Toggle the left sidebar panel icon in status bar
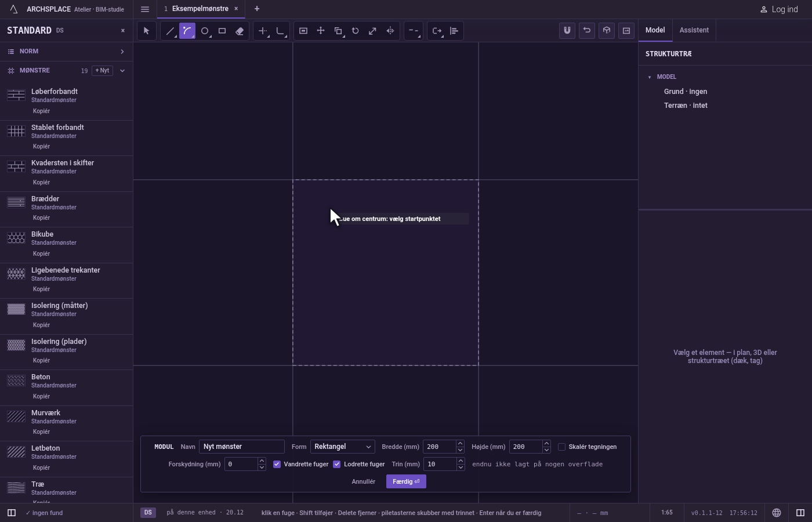The image size is (812, 522). tap(12, 513)
